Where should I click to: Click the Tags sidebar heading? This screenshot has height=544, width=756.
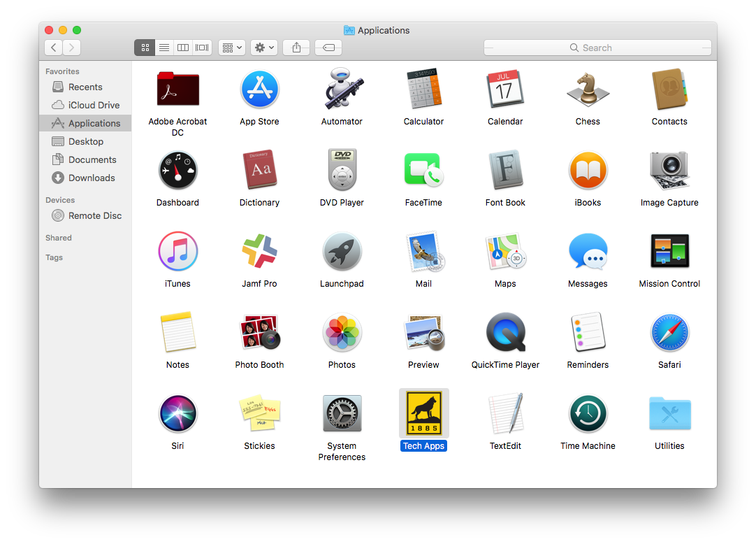coord(54,257)
